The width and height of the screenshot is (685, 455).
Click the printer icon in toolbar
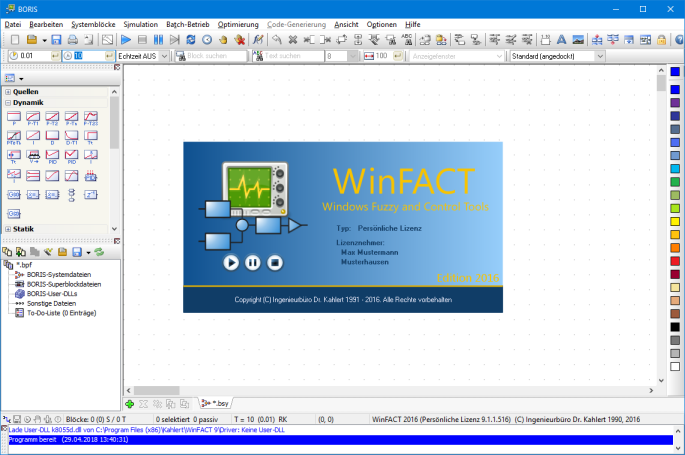click(73, 40)
